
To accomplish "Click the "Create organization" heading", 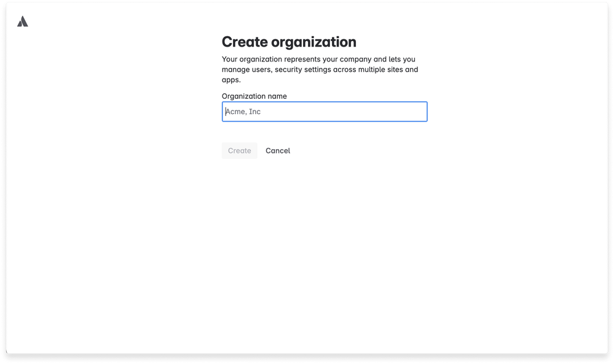I will tap(289, 42).
